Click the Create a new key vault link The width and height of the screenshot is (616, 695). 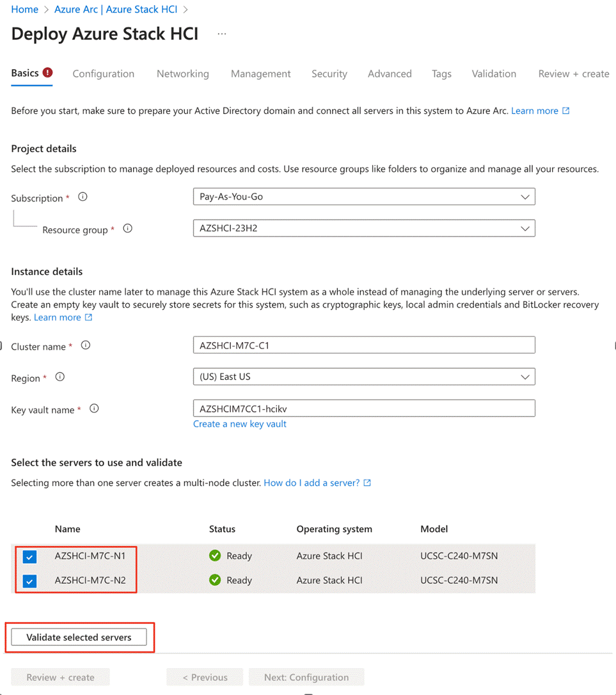pos(239,423)
